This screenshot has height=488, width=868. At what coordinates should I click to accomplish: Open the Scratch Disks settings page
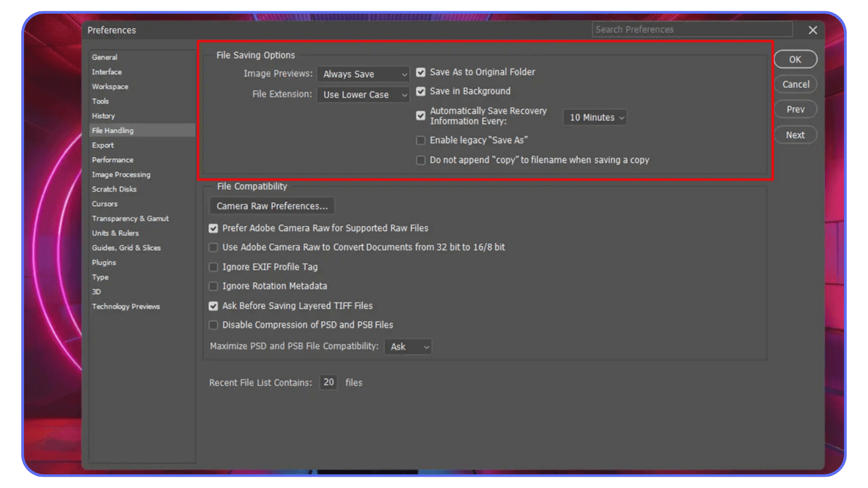click(114, 189)
